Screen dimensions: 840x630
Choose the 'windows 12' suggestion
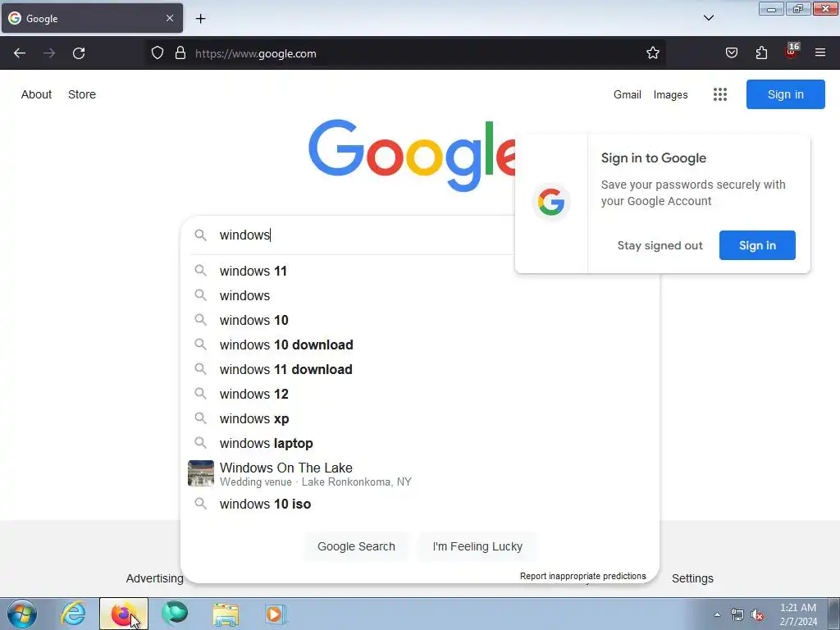point(420,394)
